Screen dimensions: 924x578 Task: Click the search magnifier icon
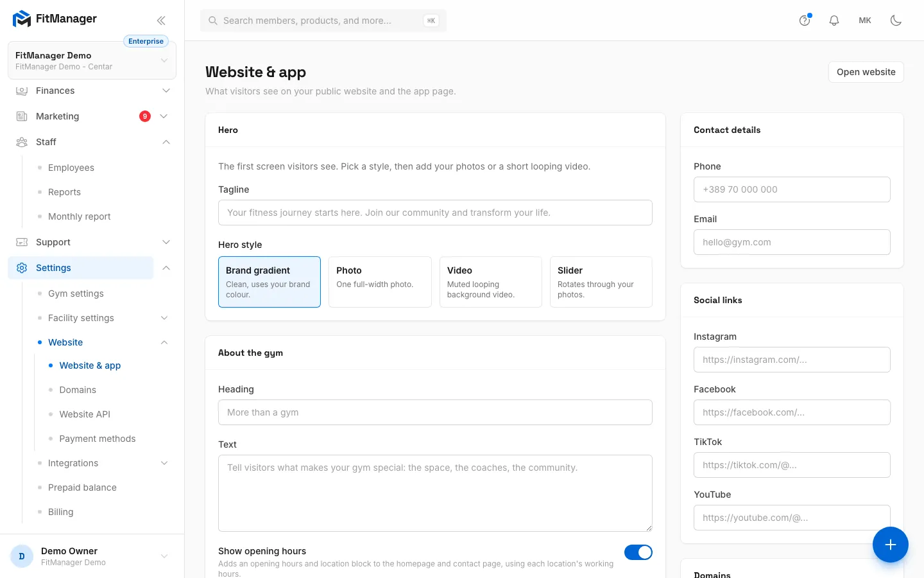(x=213, y=21)
